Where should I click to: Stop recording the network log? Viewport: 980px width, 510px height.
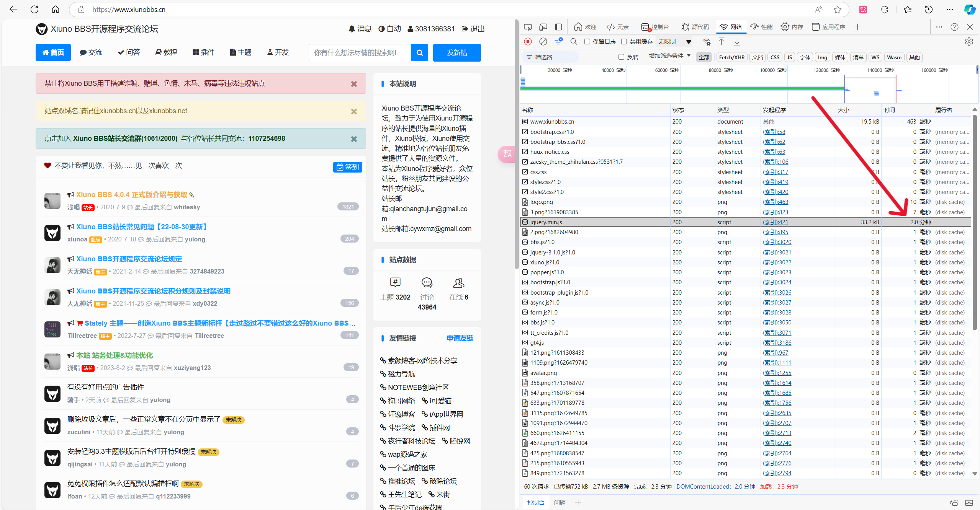(528, 41)
